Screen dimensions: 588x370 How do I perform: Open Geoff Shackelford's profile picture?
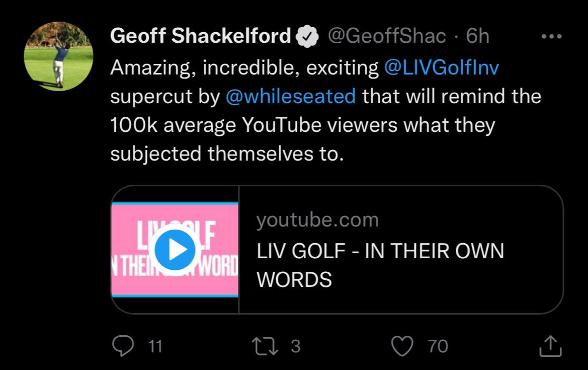pyautogui.click(x=58, y=56)
